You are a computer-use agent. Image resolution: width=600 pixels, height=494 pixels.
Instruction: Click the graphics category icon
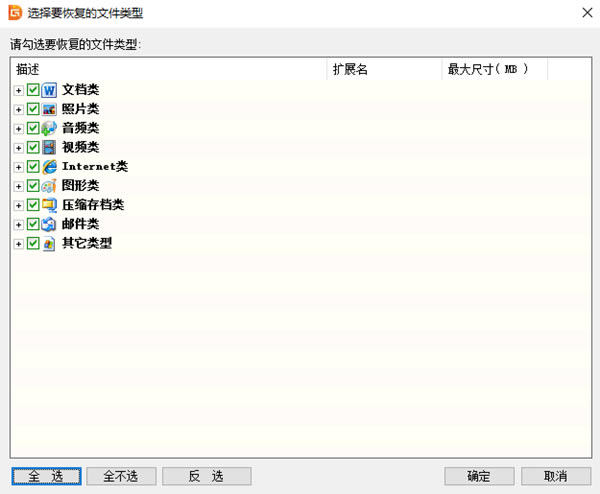tap(49, 186)
